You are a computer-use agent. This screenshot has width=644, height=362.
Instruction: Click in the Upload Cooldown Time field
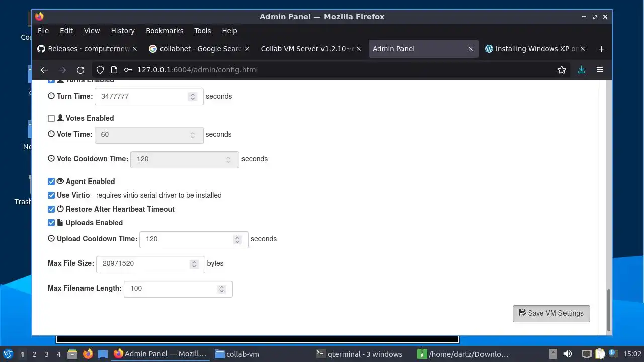[194, 240]
